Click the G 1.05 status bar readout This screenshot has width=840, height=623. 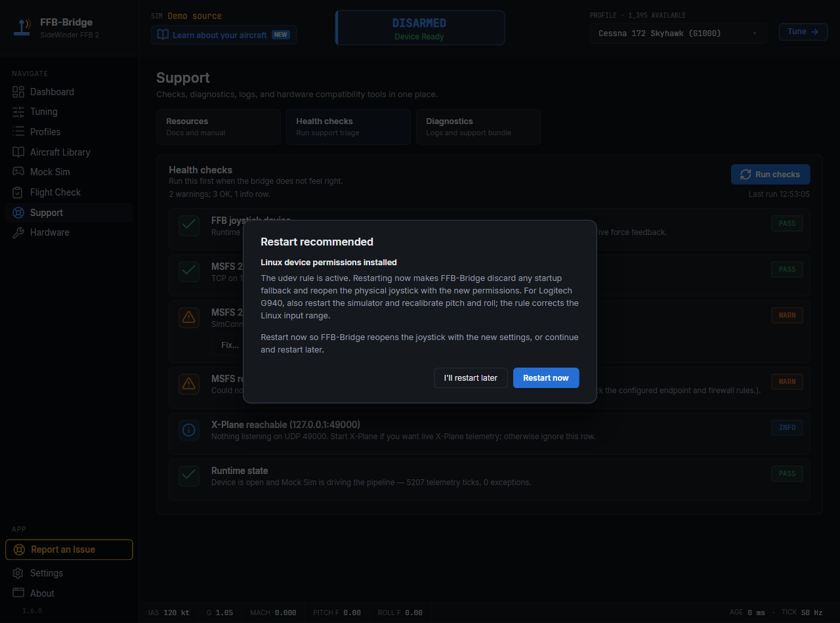point(220,612)
